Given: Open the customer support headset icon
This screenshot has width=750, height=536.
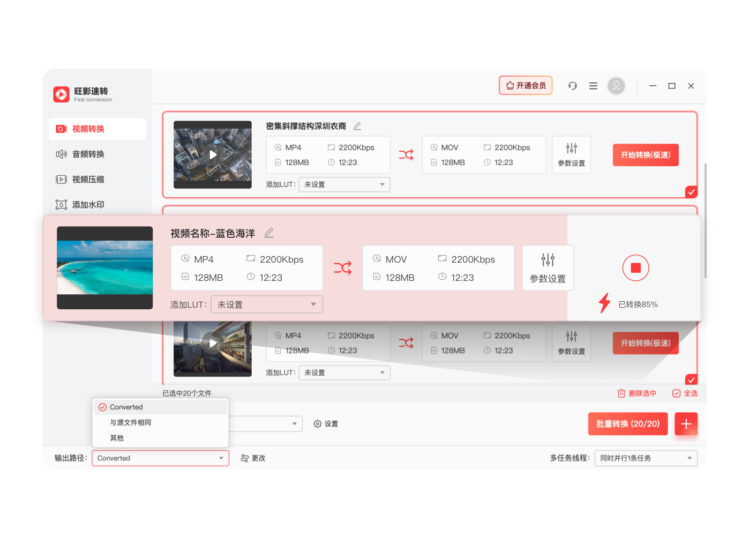Looking at the screenshot, I should point(572,86).
